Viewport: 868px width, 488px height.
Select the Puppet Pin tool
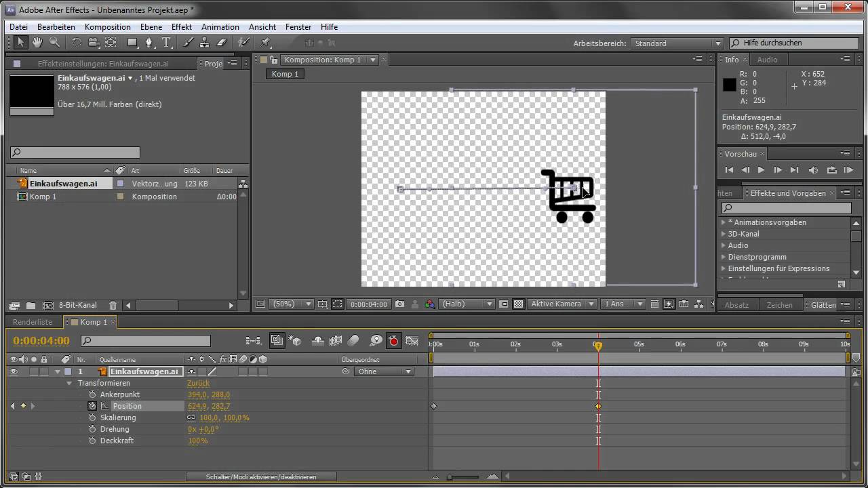click(x=266, y=42)
